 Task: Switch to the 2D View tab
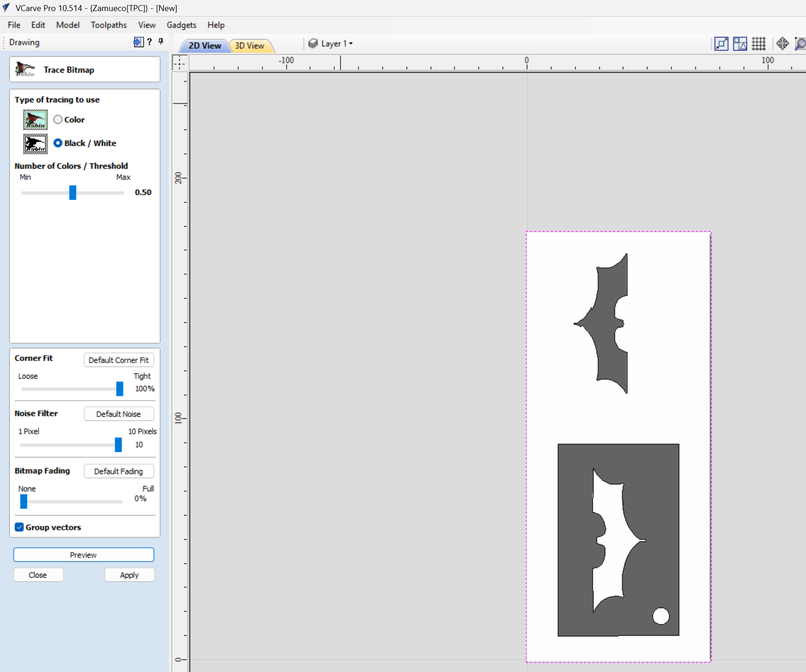(x=204, y=46)
